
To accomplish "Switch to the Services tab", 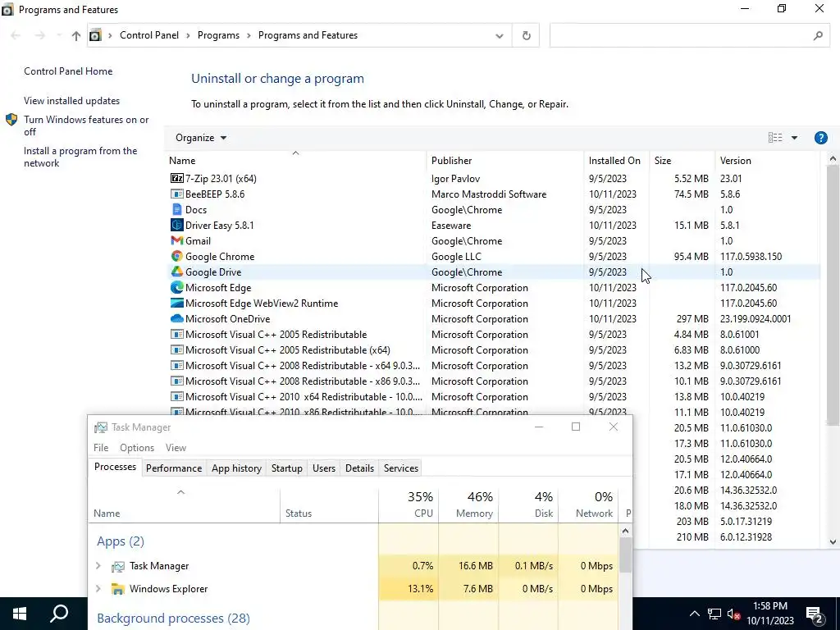I will 400,468.
